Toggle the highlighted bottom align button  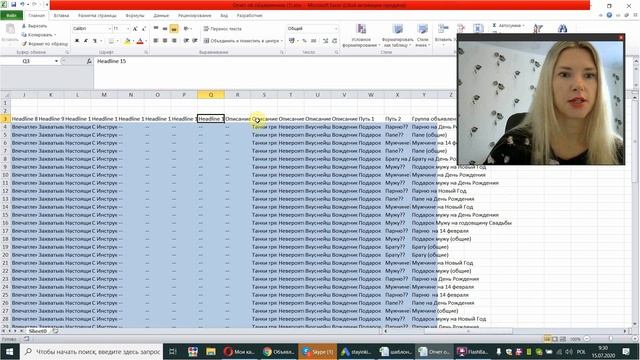click(x=174, y=29)
